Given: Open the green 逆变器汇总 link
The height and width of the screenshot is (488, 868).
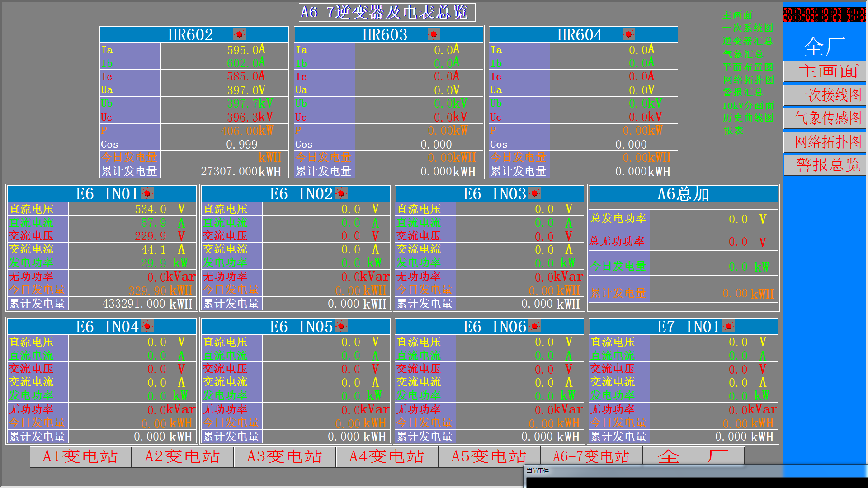Looking at the screenshot, I should (747, 41).
